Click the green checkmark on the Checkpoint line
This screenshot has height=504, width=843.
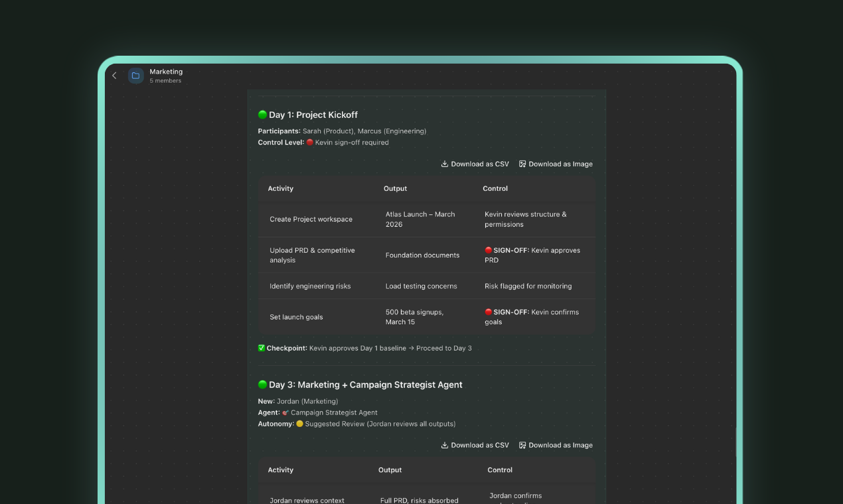261,347
